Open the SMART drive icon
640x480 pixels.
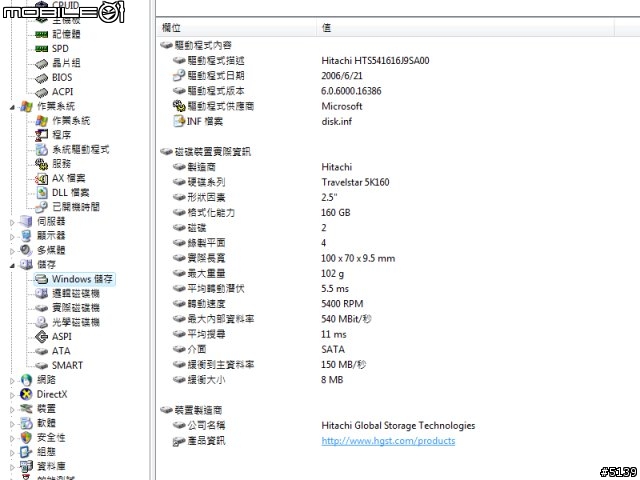[42, 366]
